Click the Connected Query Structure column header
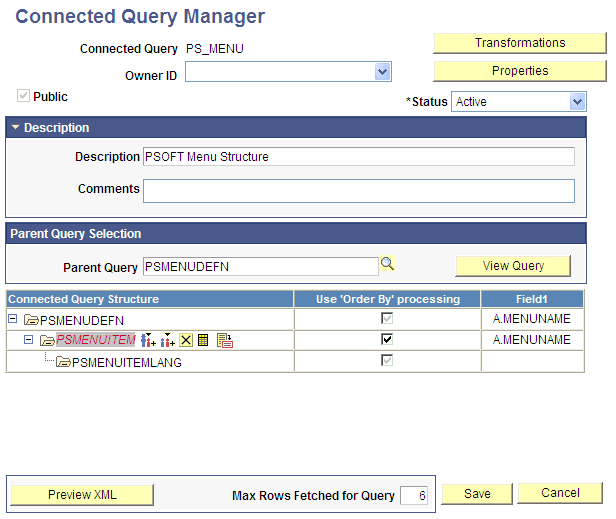This screenshot has width=616, height=519. point(150,299)
